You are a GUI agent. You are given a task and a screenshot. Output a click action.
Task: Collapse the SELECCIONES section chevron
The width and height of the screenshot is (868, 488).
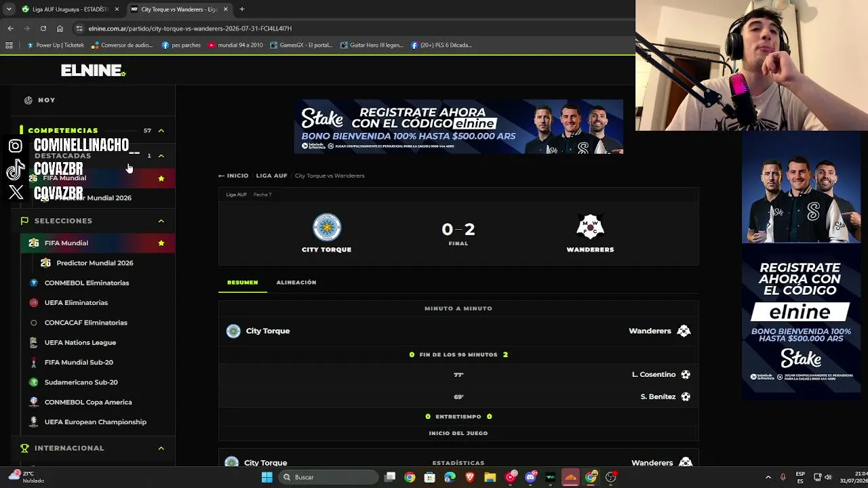(161, 221)
